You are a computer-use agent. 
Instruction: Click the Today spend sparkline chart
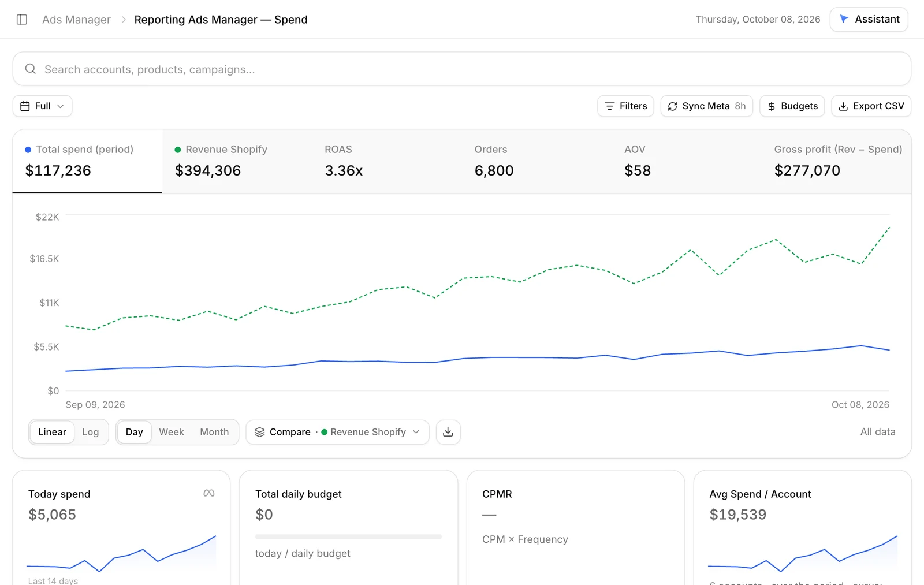[121, 553]
